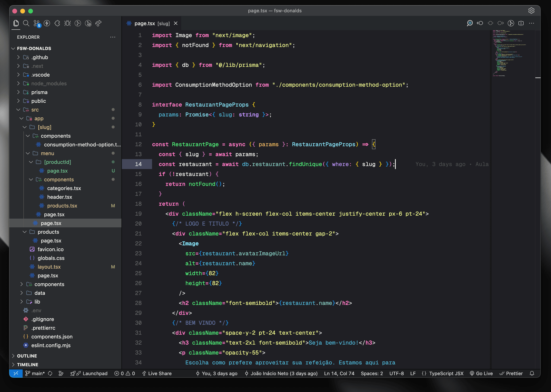
Task: Click line number 14 in gutter
Action: pos(138,164)
